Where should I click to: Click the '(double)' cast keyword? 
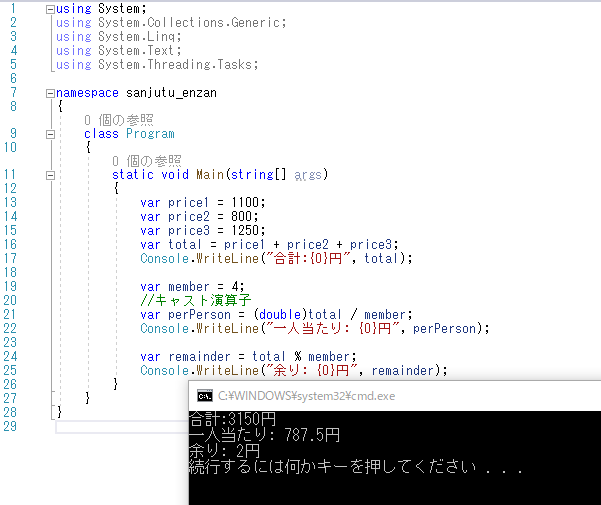[280, 315]
